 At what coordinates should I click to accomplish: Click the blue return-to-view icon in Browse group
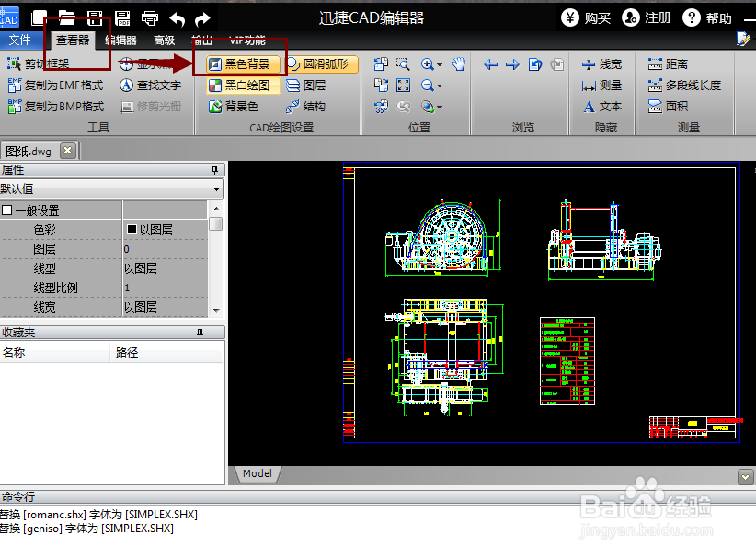pos(535,64)
